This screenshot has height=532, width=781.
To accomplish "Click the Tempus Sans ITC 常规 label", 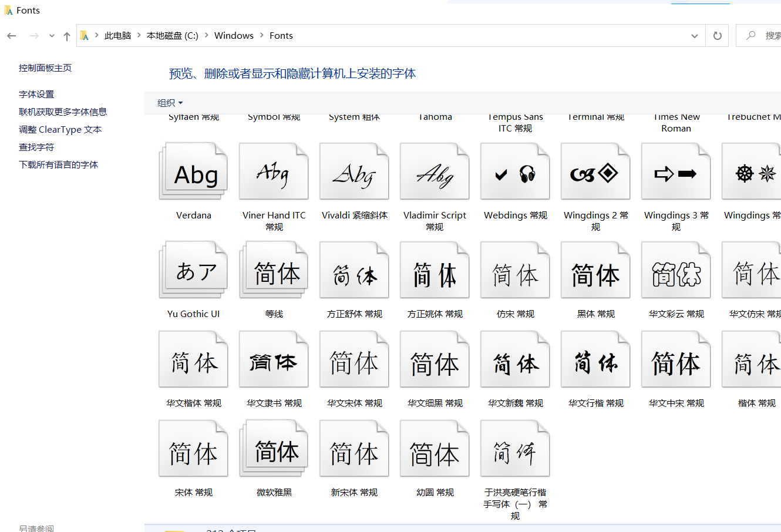I will click(515, 122).
